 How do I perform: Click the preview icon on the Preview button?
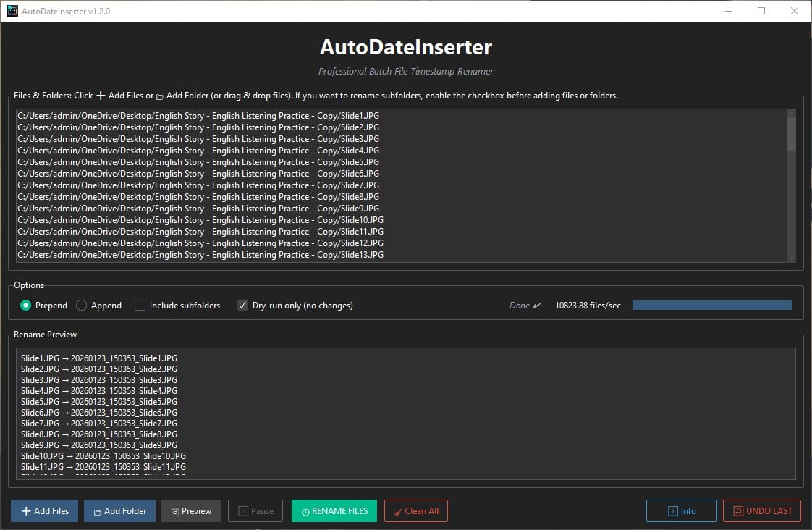pyautogui.click(x=174, y=510)
